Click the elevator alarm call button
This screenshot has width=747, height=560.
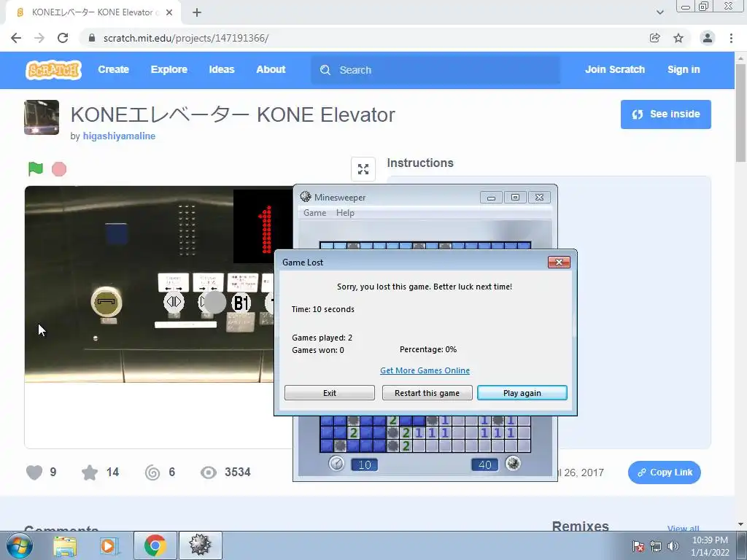pos(107,302)
